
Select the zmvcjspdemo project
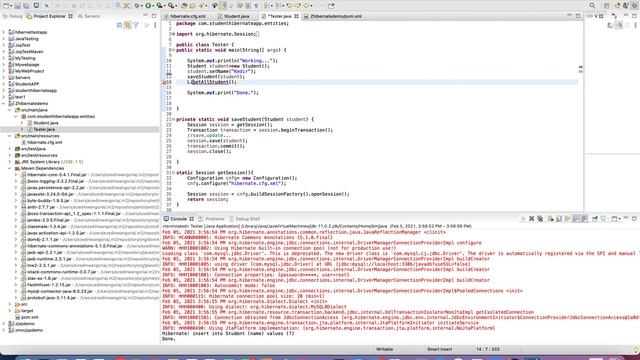29,330
